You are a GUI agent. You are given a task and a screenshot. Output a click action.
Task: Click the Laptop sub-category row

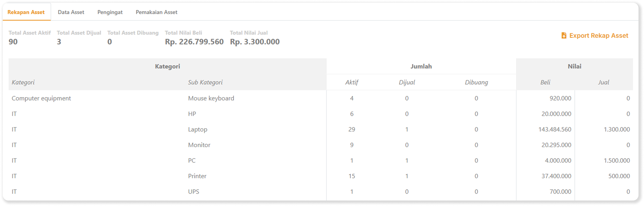tap(197, 129)
